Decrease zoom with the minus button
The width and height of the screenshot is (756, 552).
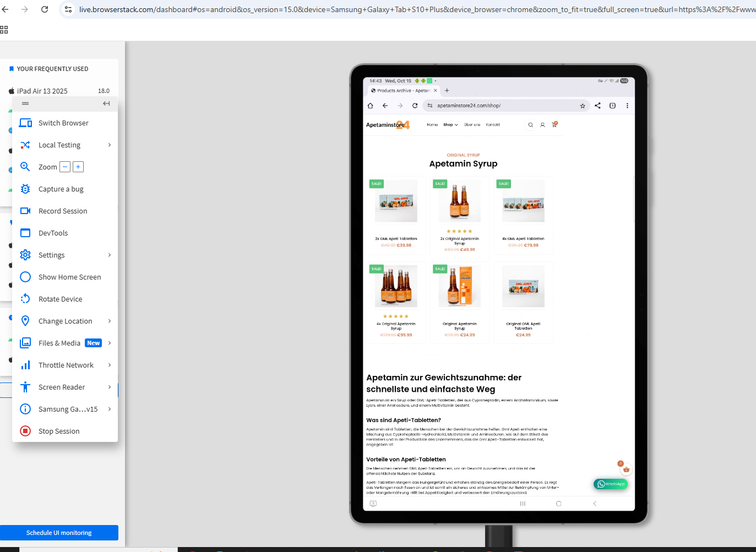pyautogui.click(x=65, y=167)
